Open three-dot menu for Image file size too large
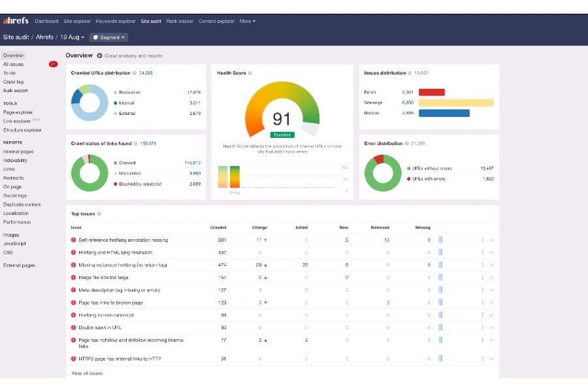588x392 pixels. click(482, 277)
